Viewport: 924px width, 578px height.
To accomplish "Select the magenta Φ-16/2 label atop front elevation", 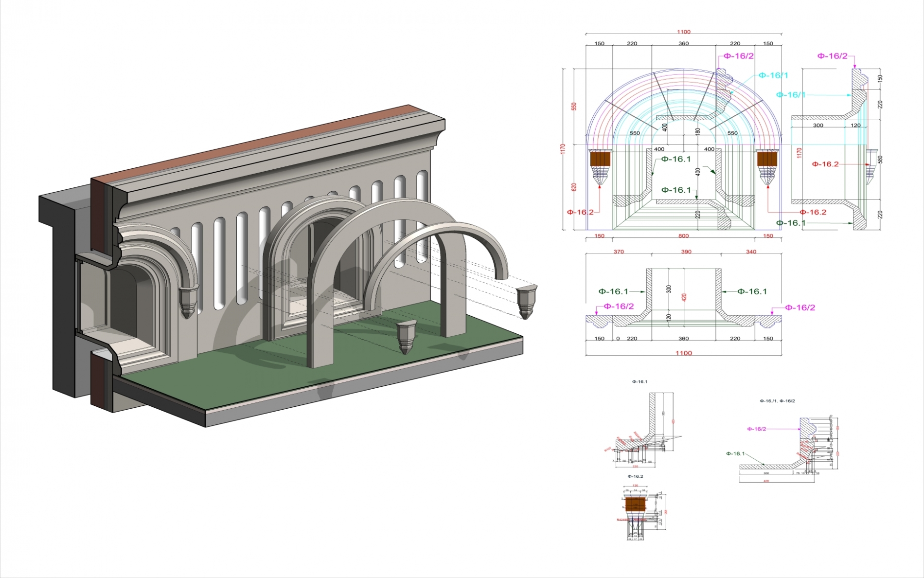I will (x=738, y=56).
